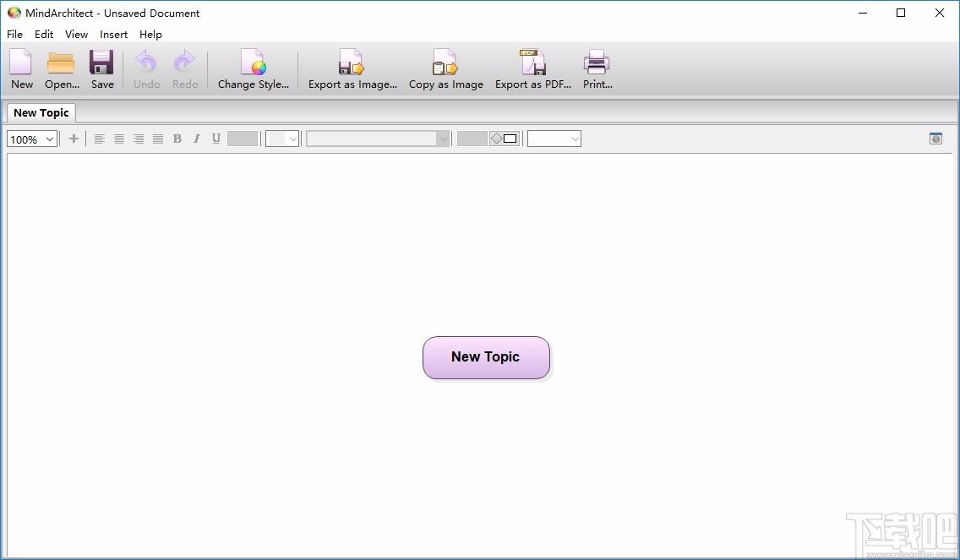Toggle italic text formatting
This screenshot has width=960, height=560.
click(x=197, y=139)
